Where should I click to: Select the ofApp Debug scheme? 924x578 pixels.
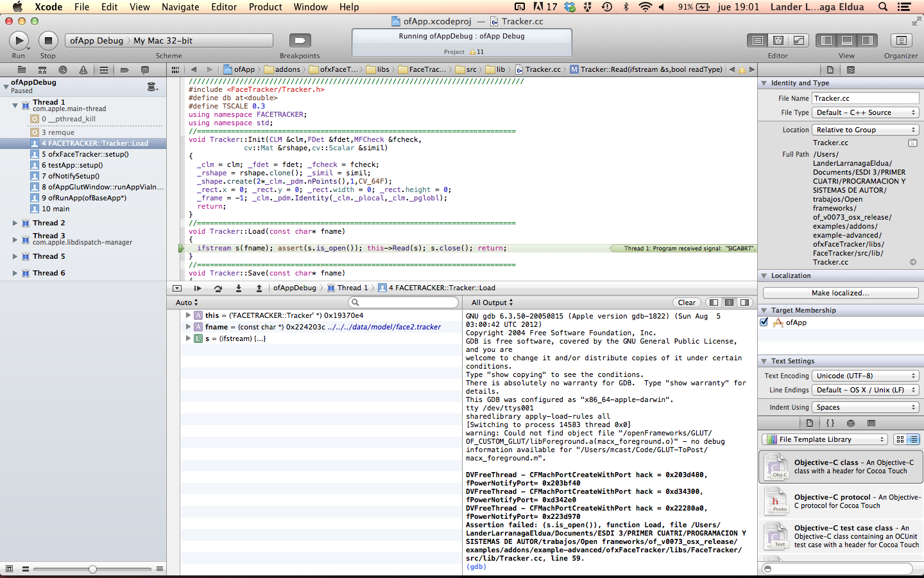(96, 40)
